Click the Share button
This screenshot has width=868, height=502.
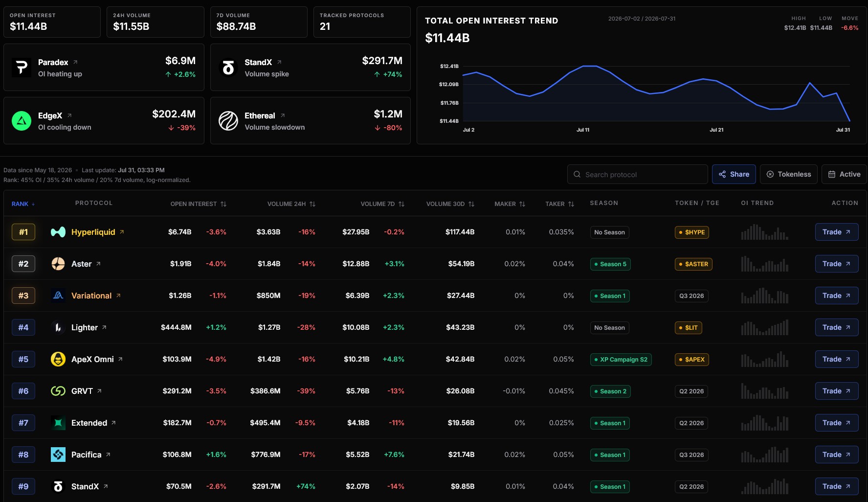734,174
